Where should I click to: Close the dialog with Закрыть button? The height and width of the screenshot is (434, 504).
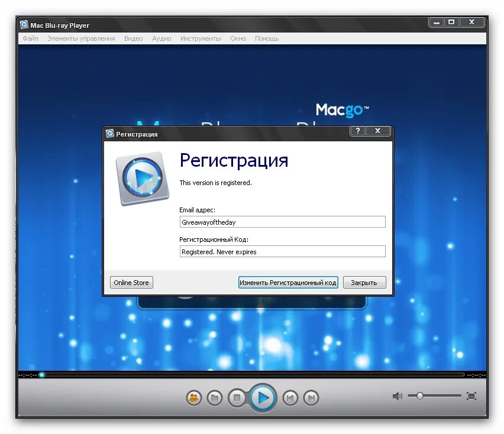[x=364, y=282]
